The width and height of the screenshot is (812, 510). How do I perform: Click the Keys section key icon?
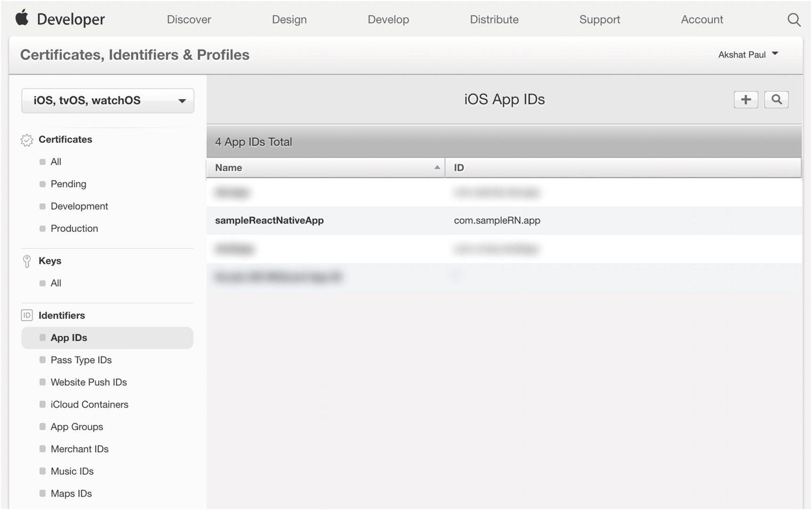click(27, 261)
